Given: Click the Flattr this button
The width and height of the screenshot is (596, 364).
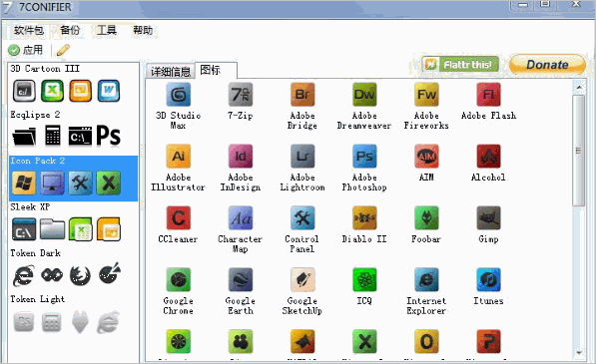Looking at the screenshot, I should coord(460,65).
